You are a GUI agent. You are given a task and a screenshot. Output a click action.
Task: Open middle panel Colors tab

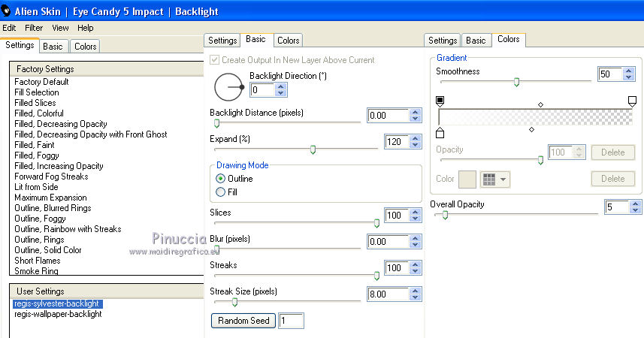coord(288,41)
